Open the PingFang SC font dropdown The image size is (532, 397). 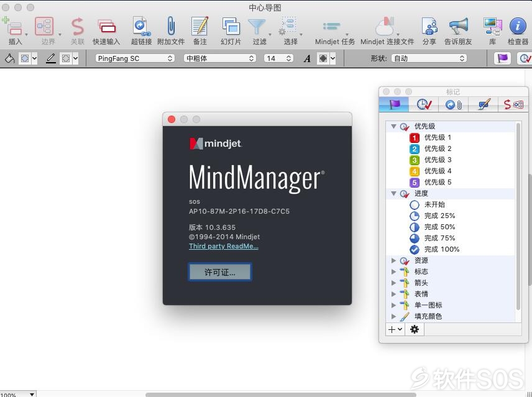click(x=135, y=58)
